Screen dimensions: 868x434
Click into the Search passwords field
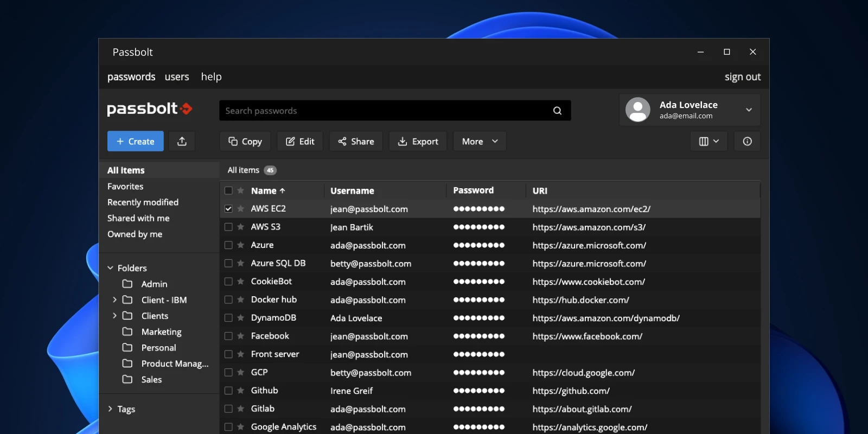pos(395,111)
